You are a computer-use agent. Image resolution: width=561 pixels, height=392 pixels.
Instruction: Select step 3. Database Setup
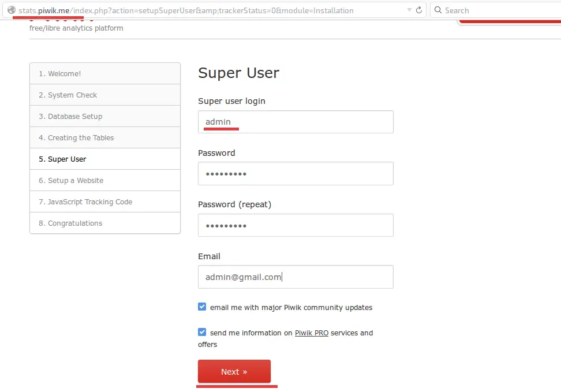pyautogui.click(x=105, y=117)
